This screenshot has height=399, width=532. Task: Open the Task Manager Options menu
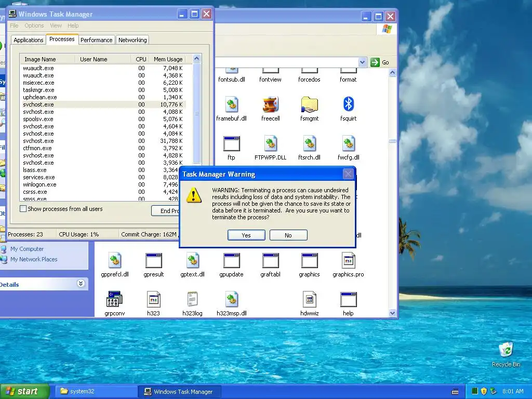coord(34,25)
